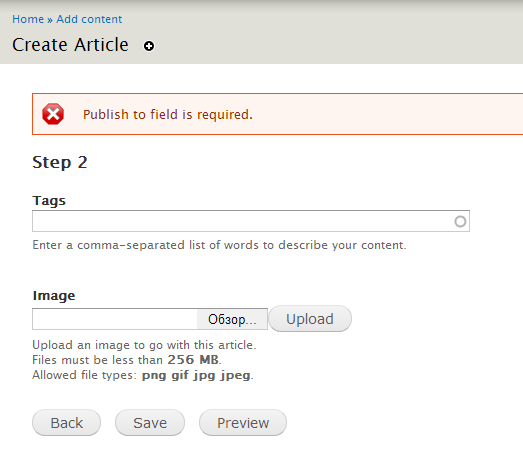Click the autocomplete circle in Tags field
The height and width of the screenshot is (463, 523).
coord(460,221)
